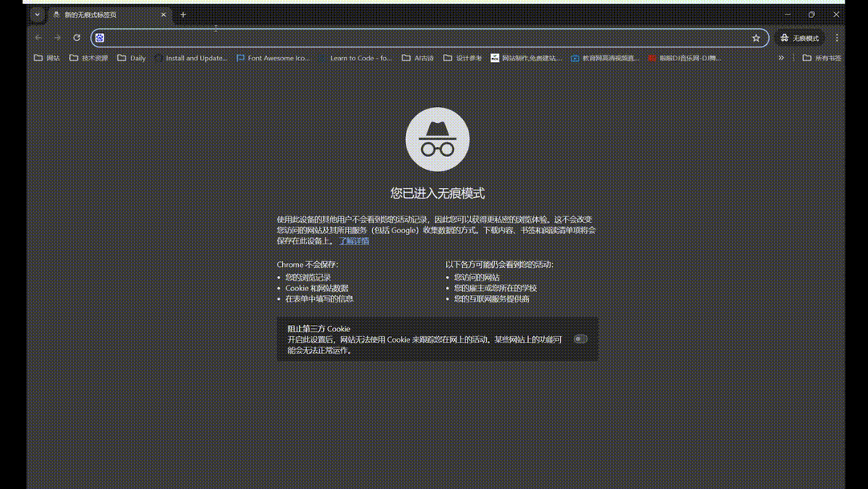This screenshot has height=489, width=868.
Task: Click the text 您的雇主或您所在的学校
Action: [x=495, y=288]
